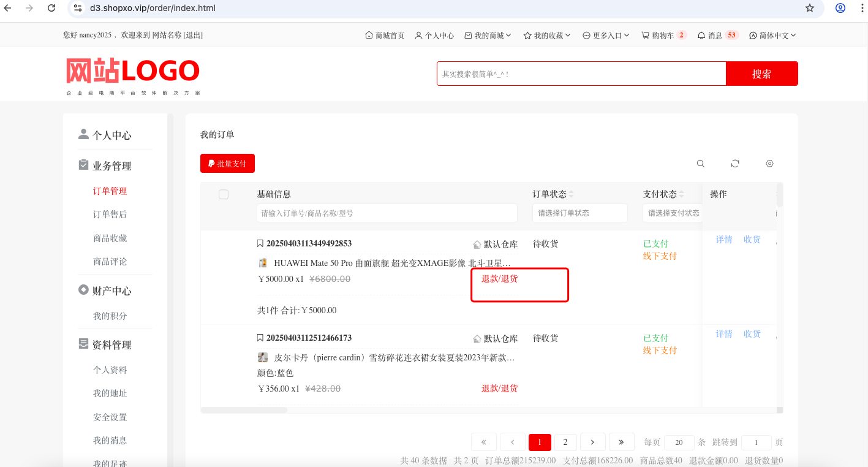This screenshot has width=868, height=467.
Task: Open 安全设置 in the sidebar
Action: (110, 417)
